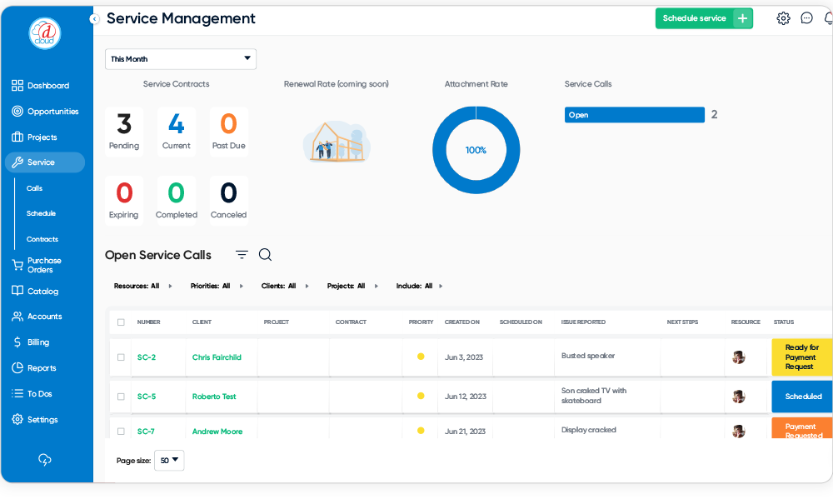This screenshot has width=833, height=504.
Task: Open client Andrew Moore
Action: coord(217,432)
